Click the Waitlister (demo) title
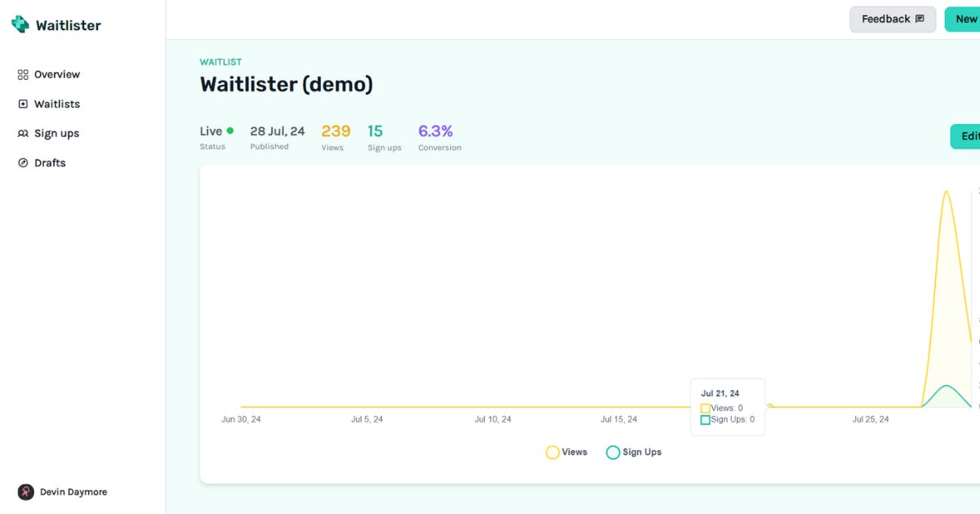The width and height of the screenshot is (980, 514). [x=287, y=84]
